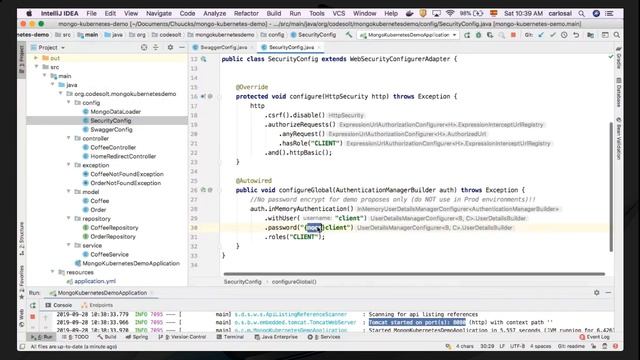The width and height of the screenshot is (640, 360).
Task: Open macOS Spotlight search icon
Action: (581, 13)
